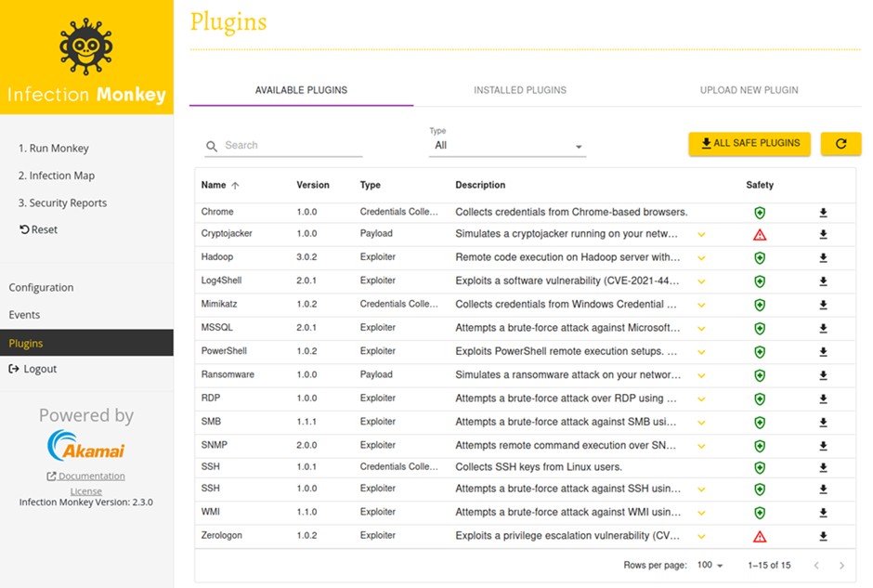Click the red warning icon for Zerologon
The height and width of the screenshot is (588, 873).
pos(760,537)
